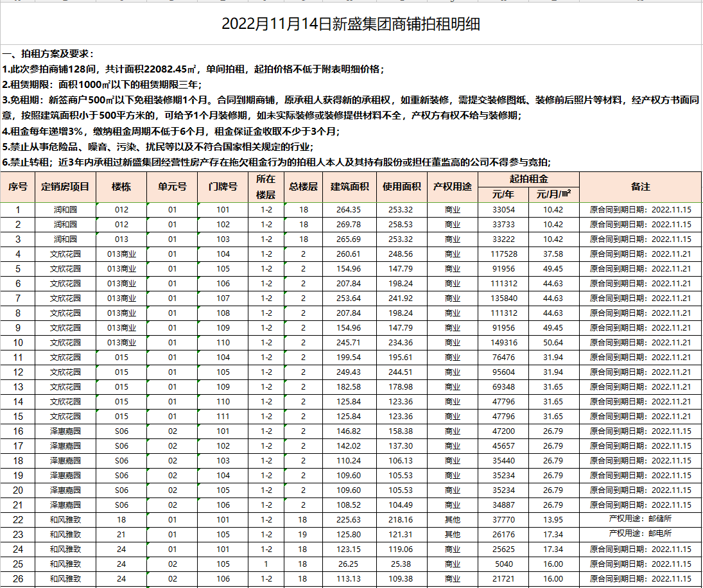Select the cell with building area 264.35
The width and height of the screenshot is (703, 588).
coord(349,210)
